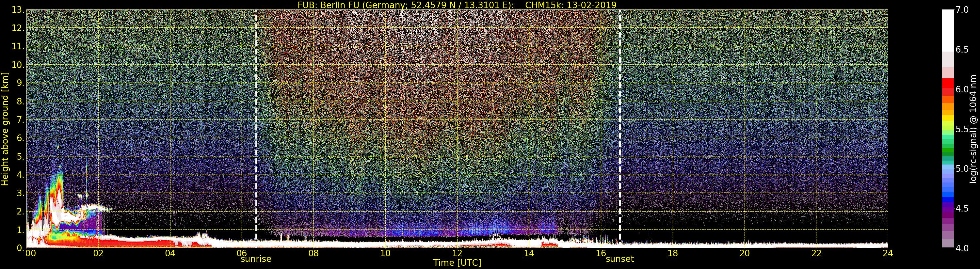Image resolution: width=980 pixels, height=269 pixels.
Task: Click the colorbar value '5.0'
Action: (x=962, y=168)
